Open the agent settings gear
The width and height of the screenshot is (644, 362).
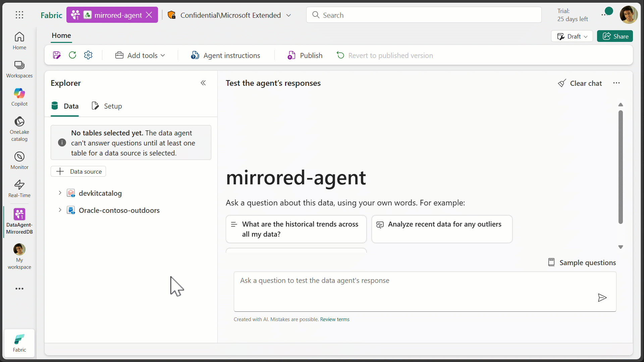click(88, 55)
